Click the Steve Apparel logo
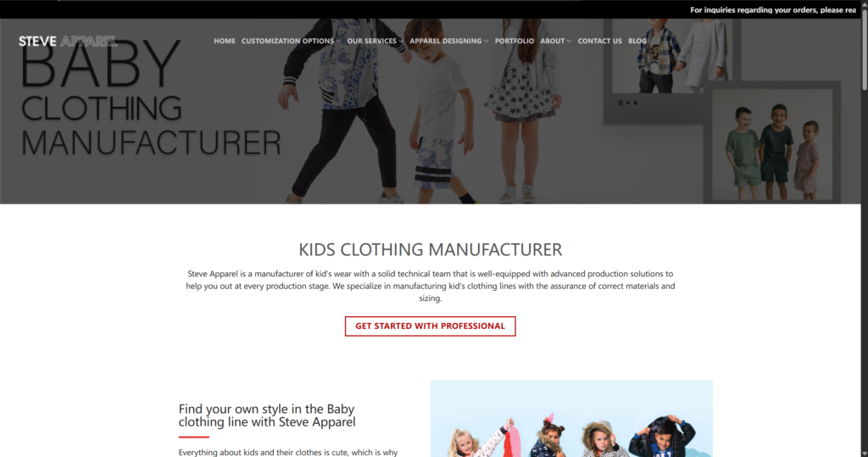868x457 pixels. tap(68, 41)
